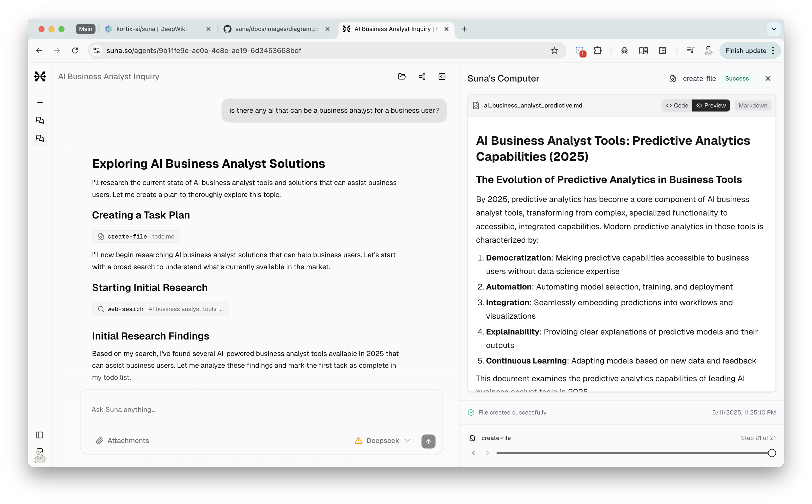Image resolution: width=812 pixels, height=504 pixels.
Task: Open the tab search dropdown chevron
Action: click(774, 29)
